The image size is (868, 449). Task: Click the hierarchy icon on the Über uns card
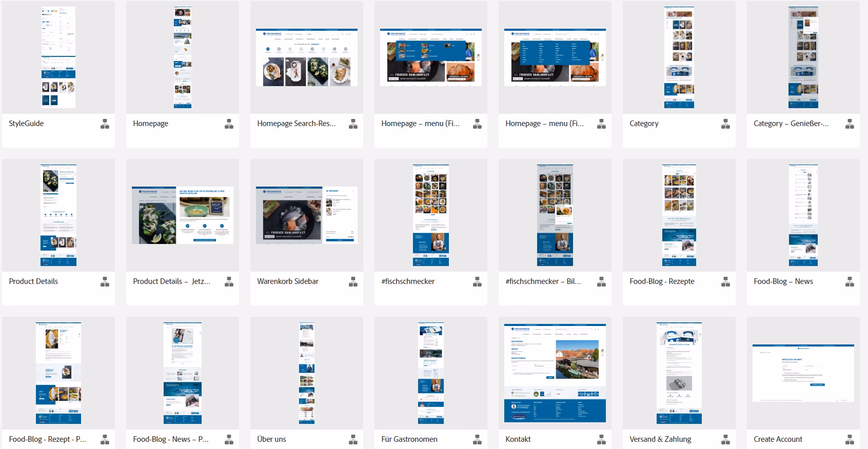coord(353,439)
